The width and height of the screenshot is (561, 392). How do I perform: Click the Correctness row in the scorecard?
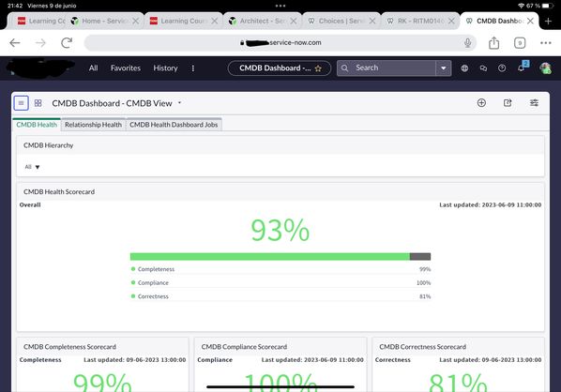(x=280, y=296)
